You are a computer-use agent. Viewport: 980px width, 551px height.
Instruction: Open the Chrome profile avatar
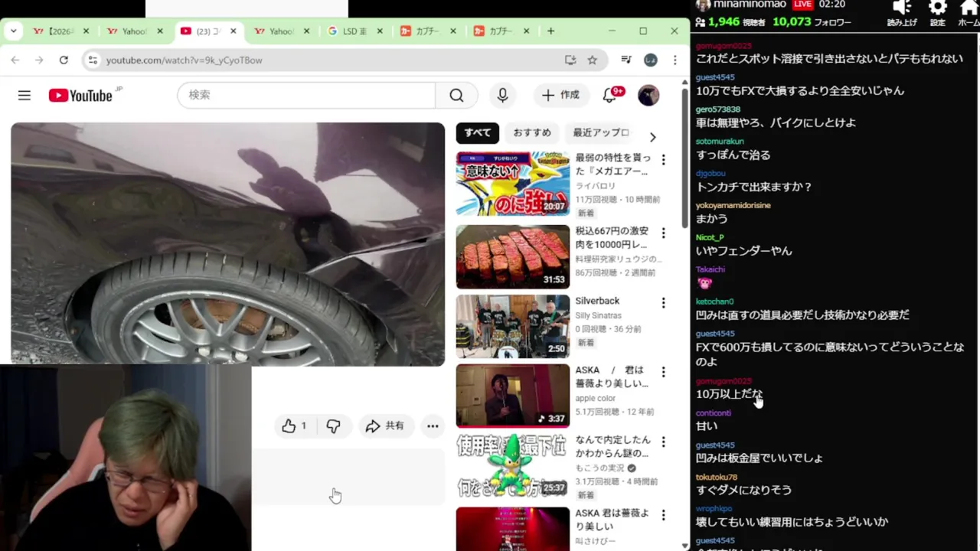(651, 60)
